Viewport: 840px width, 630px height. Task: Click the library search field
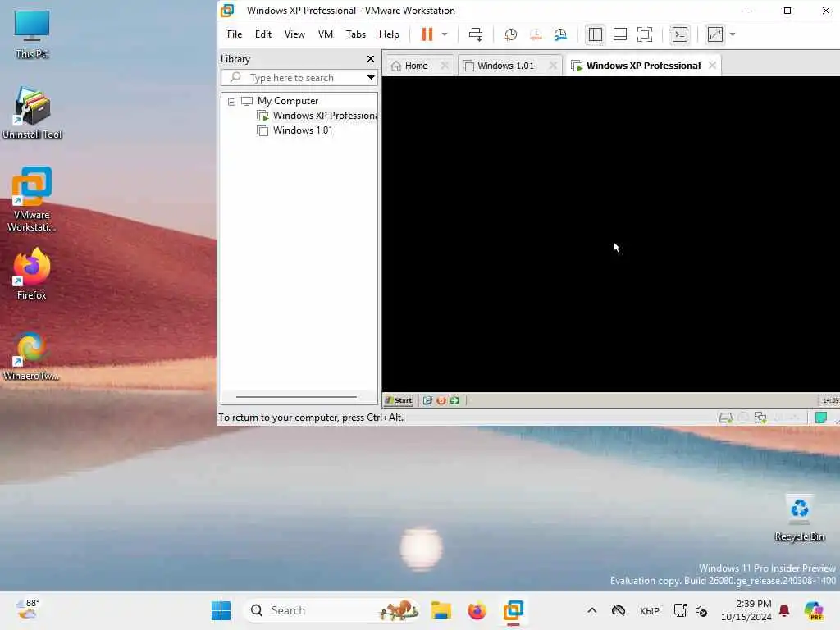coord(294,78)
